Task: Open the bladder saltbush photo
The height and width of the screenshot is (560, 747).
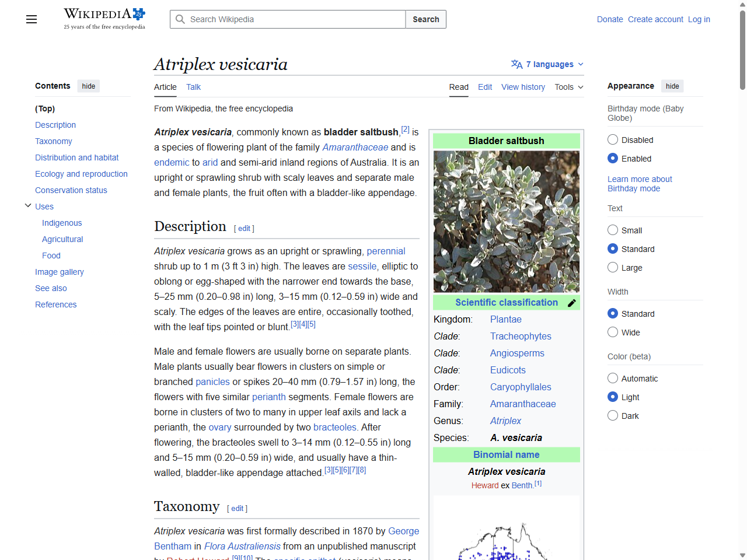Action: [x=505, y=220]
